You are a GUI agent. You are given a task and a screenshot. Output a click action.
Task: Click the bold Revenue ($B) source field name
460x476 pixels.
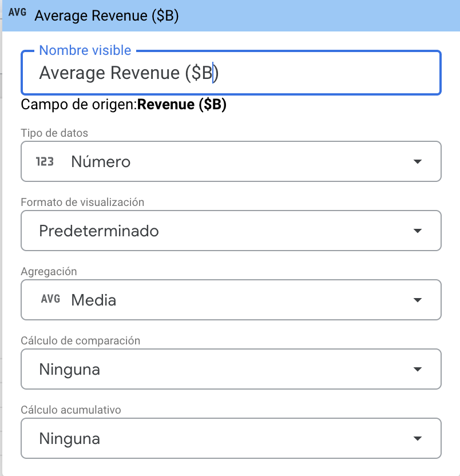coord(182,105)
